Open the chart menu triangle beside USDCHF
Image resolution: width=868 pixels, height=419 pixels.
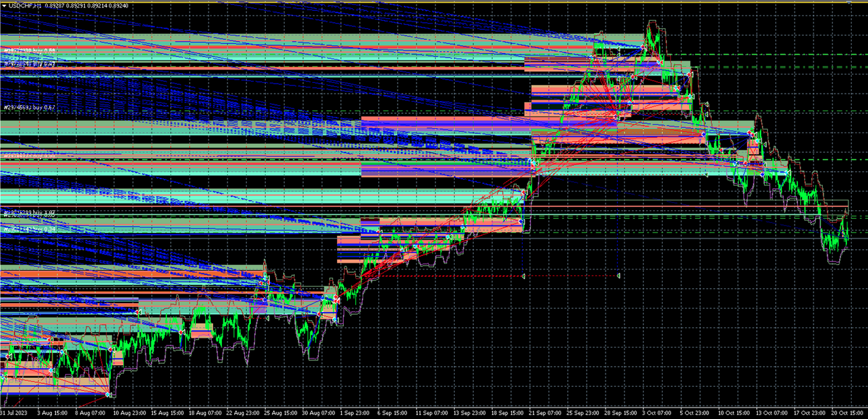(3, 5)
